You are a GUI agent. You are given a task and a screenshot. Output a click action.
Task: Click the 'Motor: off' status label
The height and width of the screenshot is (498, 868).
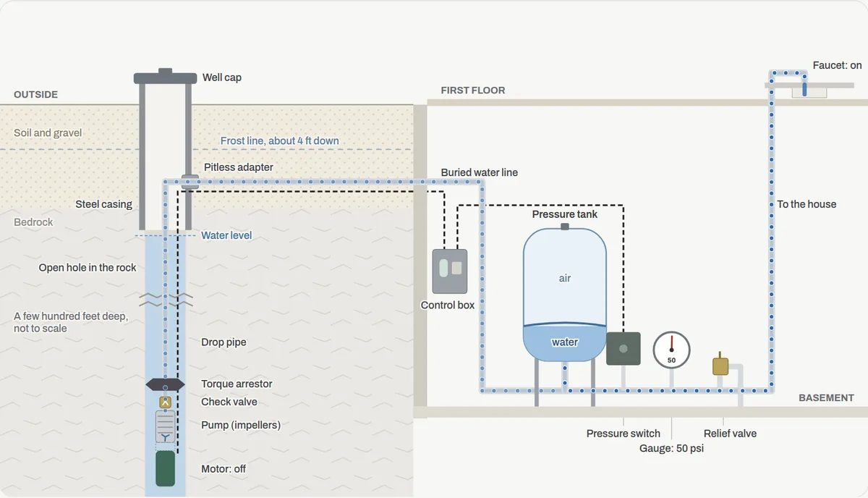click(224, 469)
